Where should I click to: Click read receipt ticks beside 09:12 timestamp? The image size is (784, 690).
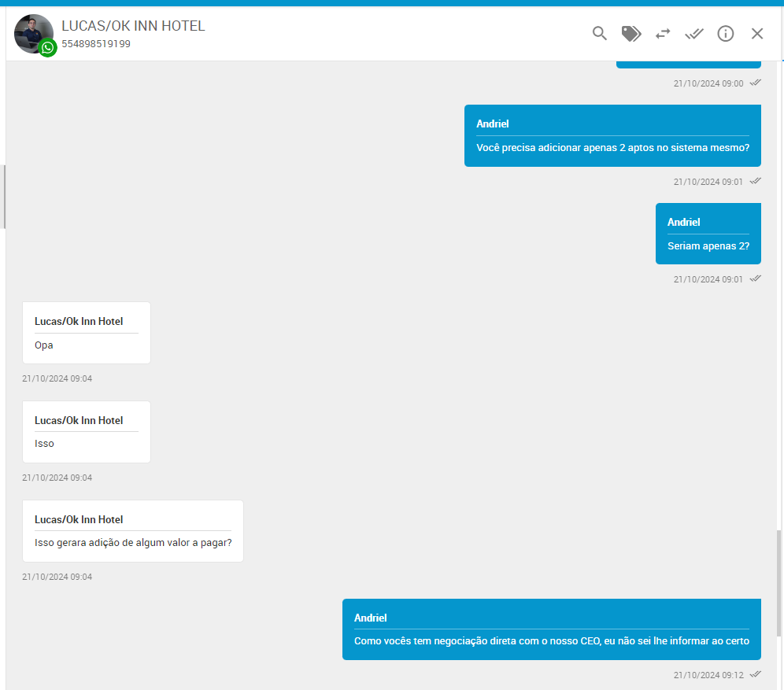pyautogui.click(x=756, y=674)
